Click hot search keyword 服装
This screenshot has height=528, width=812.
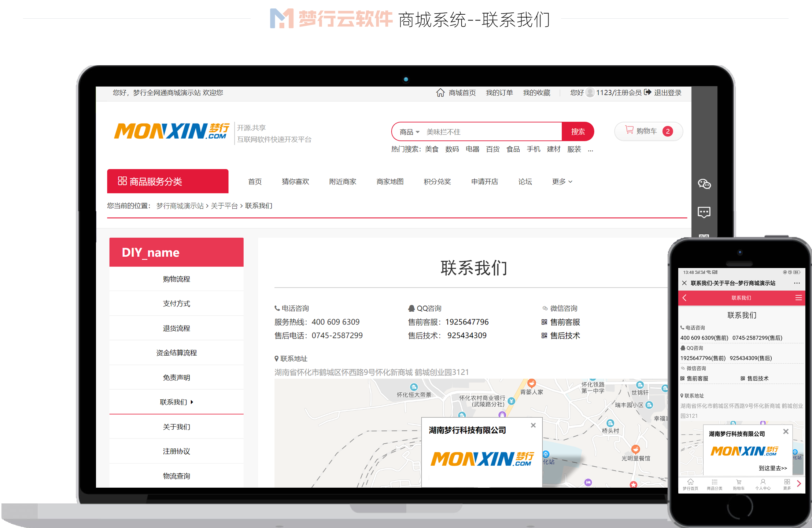point(574,149)
